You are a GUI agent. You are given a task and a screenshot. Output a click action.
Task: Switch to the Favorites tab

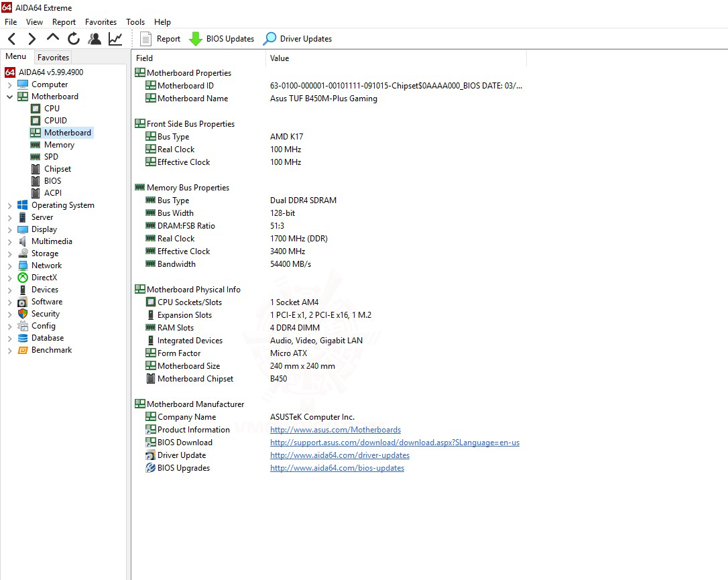tap(53, 57)
